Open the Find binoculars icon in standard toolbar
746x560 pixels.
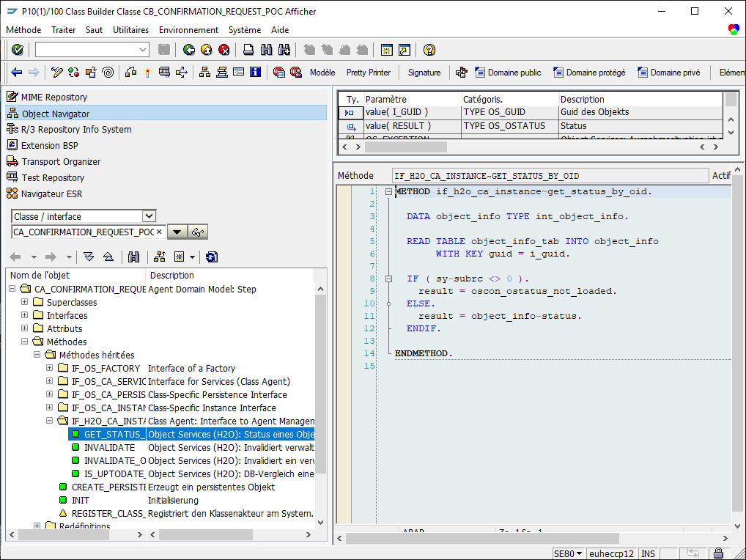[267, 50]
